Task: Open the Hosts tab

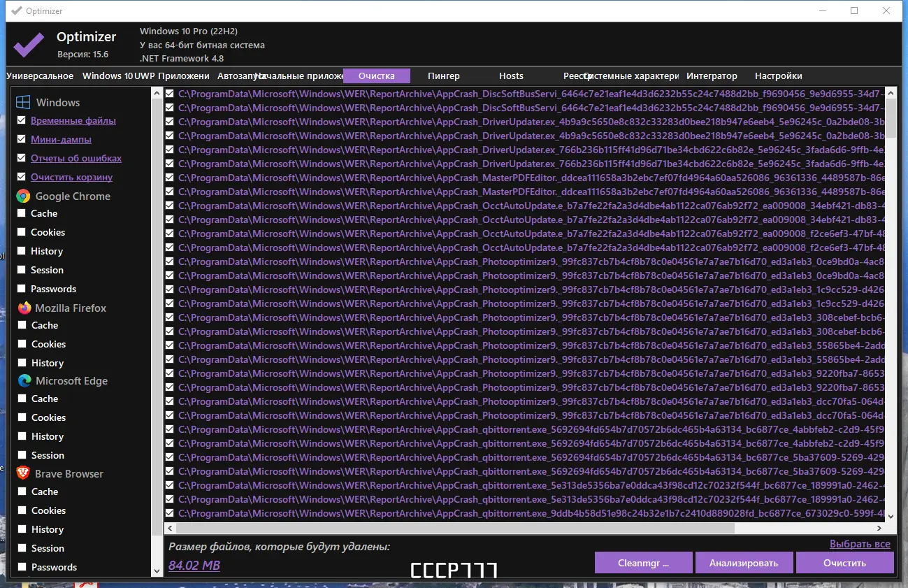Action: coord(511,76)
